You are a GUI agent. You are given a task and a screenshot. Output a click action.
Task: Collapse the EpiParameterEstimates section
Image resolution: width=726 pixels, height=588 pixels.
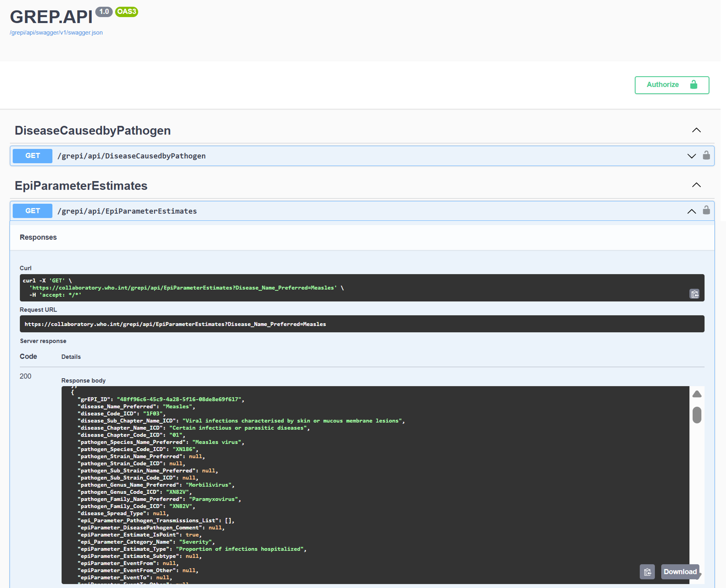pos(696,185)
